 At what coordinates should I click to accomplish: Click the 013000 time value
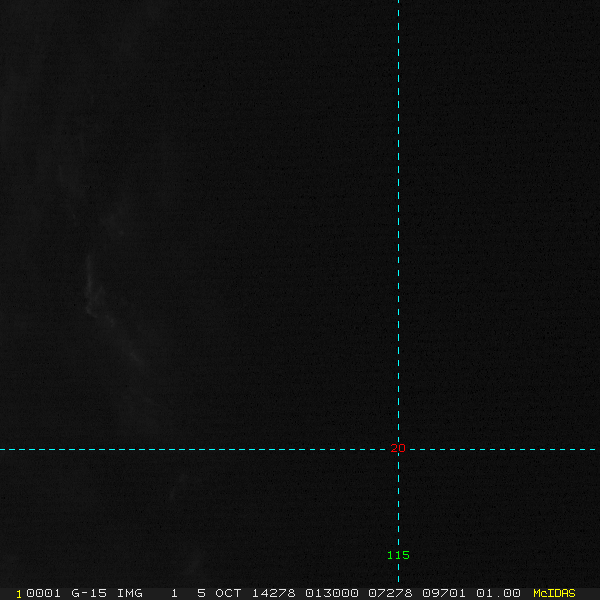(332, 593)
